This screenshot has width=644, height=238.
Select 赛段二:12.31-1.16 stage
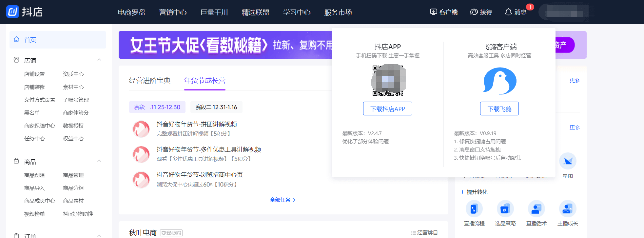216,107
